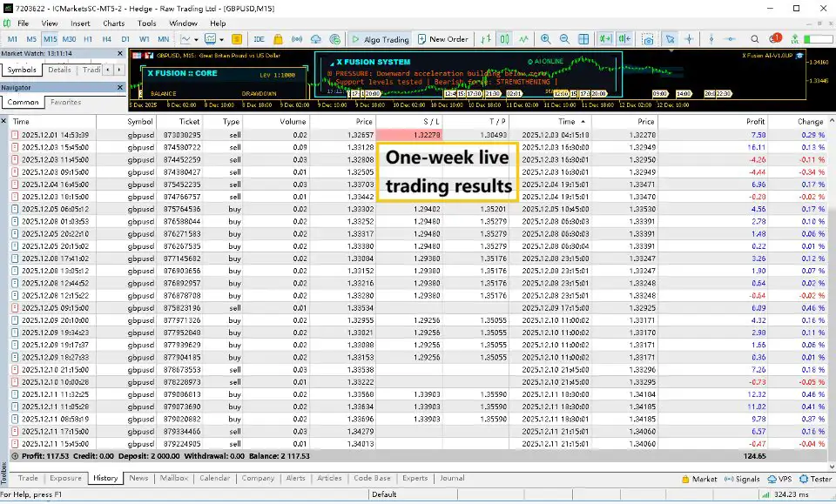
Task: Click the New Order button
Action: coord(442,39)
